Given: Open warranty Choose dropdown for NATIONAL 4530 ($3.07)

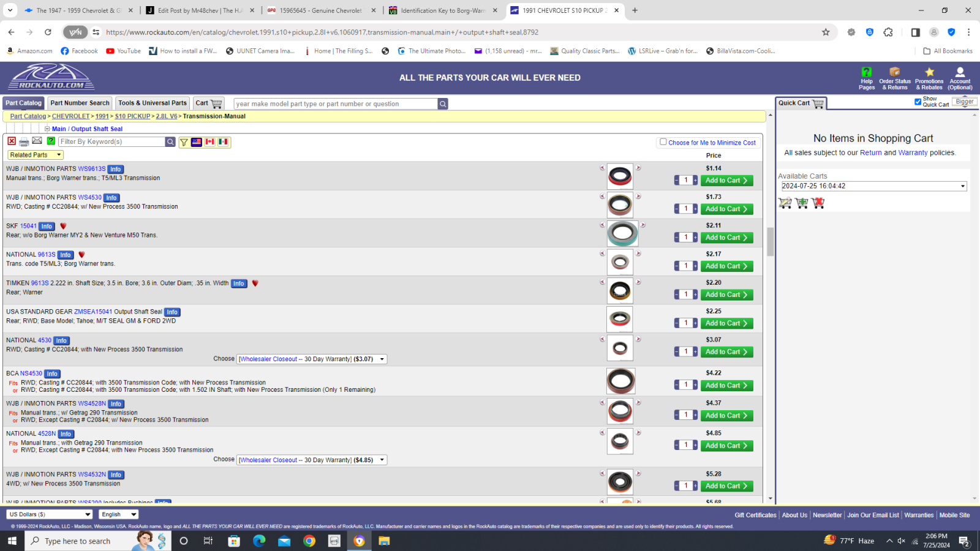Looking at the screenshot, I should [312, 359].
